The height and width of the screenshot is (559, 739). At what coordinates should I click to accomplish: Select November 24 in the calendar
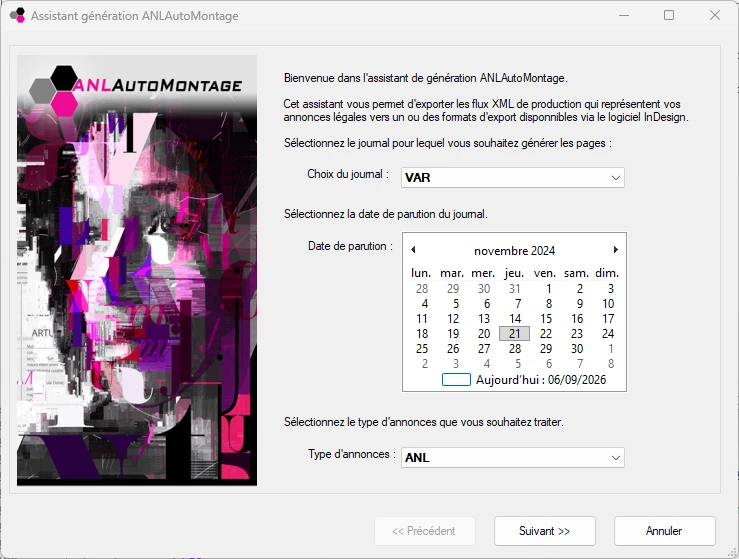point(608,334)
